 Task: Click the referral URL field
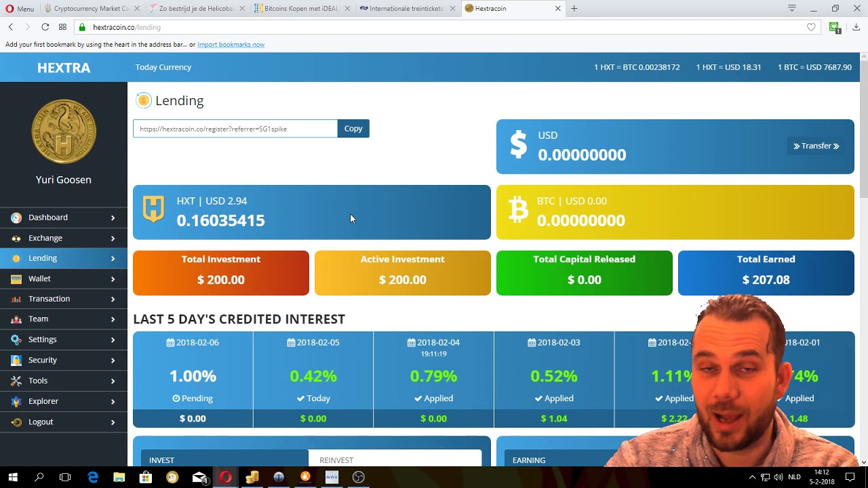click(x=235, y=129)
